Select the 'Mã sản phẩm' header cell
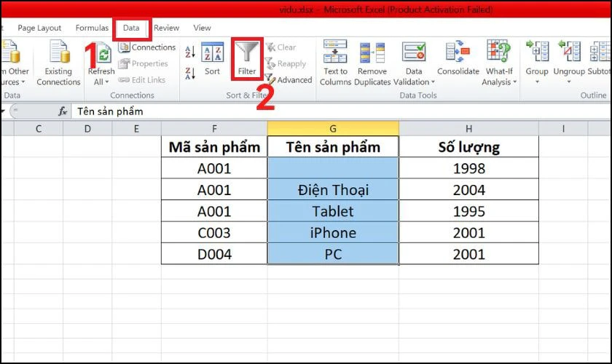 coord(214,147)
